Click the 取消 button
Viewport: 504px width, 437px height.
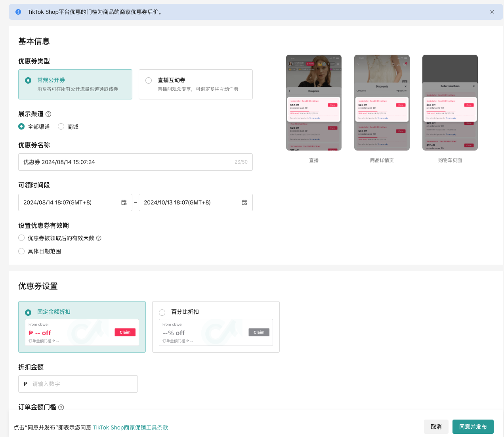(x=436, y=427)
